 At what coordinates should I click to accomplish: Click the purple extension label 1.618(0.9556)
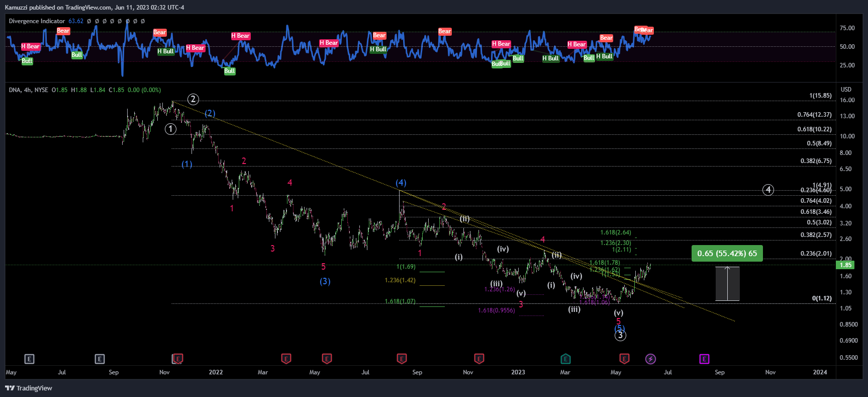point(496,310)
